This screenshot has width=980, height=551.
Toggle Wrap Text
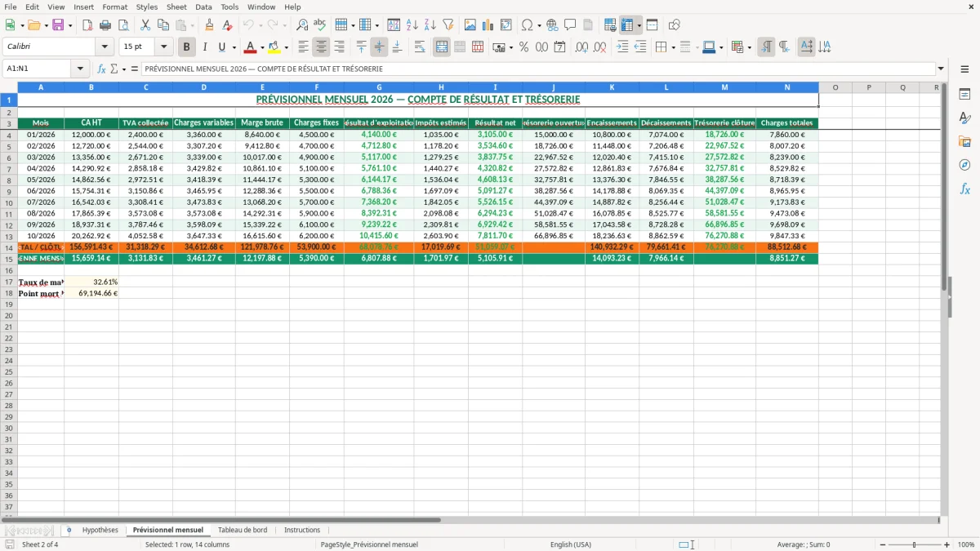tap(420, 47)
